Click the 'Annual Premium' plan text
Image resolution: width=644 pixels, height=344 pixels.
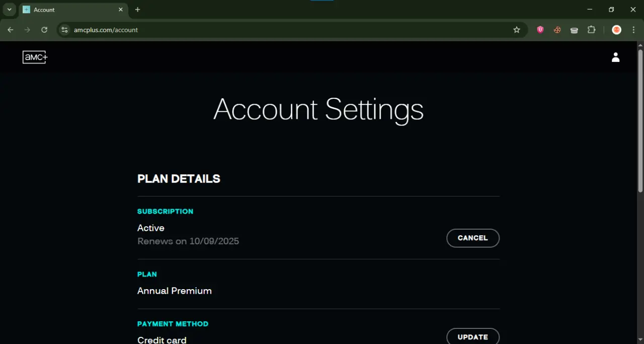click(175, 291)
